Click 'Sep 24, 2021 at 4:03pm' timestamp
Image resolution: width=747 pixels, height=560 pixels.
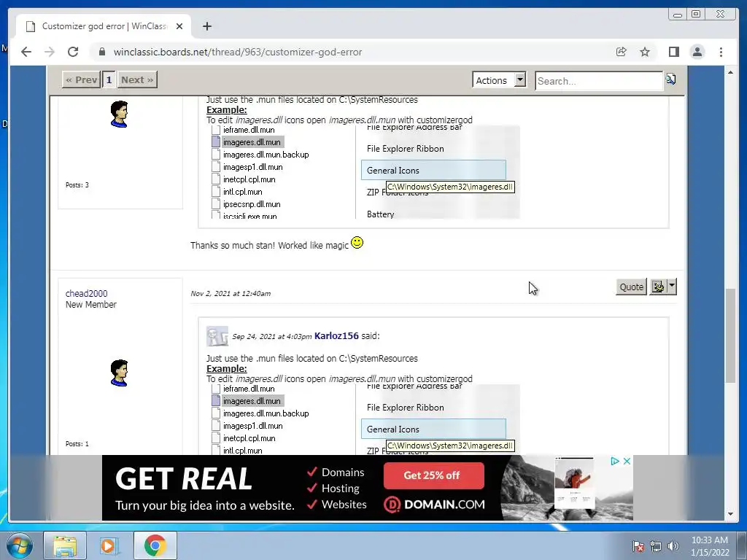(272, 336)
